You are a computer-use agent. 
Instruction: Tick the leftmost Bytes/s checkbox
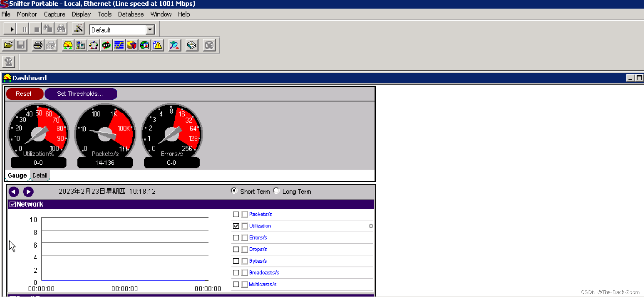click(x=236, y=261)
